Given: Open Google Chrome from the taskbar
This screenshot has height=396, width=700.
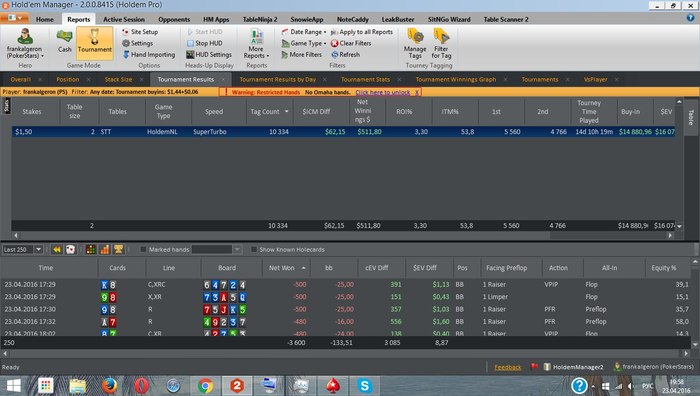Looking at the screenshot, I should 205,385.
